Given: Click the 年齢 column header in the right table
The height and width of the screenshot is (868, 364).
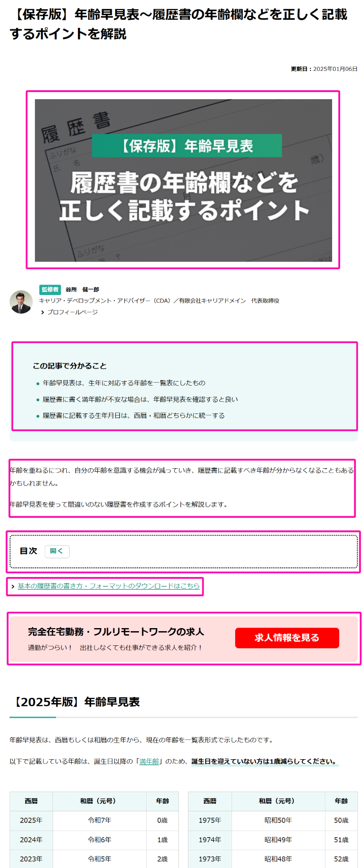Looking at the screenshot, I should point(341,801).
